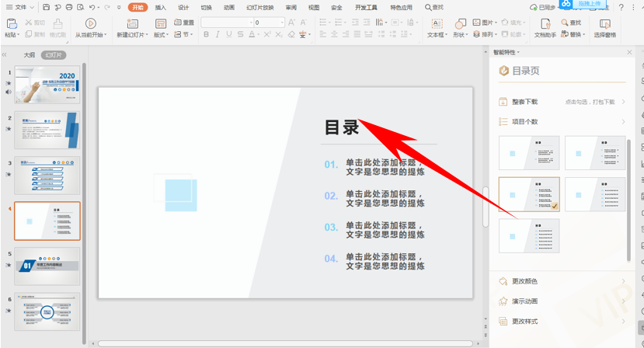
Task: Select the checked table-of-contents layout thumbnail
Action: point(529,194)
